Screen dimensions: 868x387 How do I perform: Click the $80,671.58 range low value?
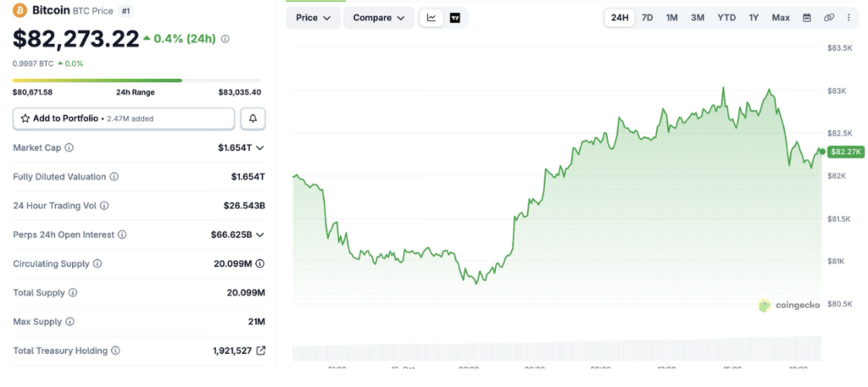tap(33, 92)
